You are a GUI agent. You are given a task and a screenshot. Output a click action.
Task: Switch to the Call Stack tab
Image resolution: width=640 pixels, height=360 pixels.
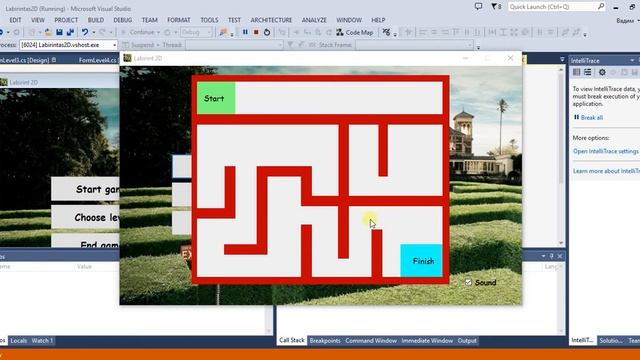[x=292, y=340]
